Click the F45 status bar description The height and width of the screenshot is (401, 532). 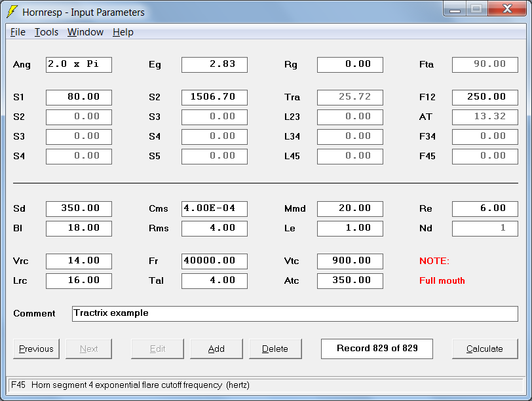click(x=130, y=385)
